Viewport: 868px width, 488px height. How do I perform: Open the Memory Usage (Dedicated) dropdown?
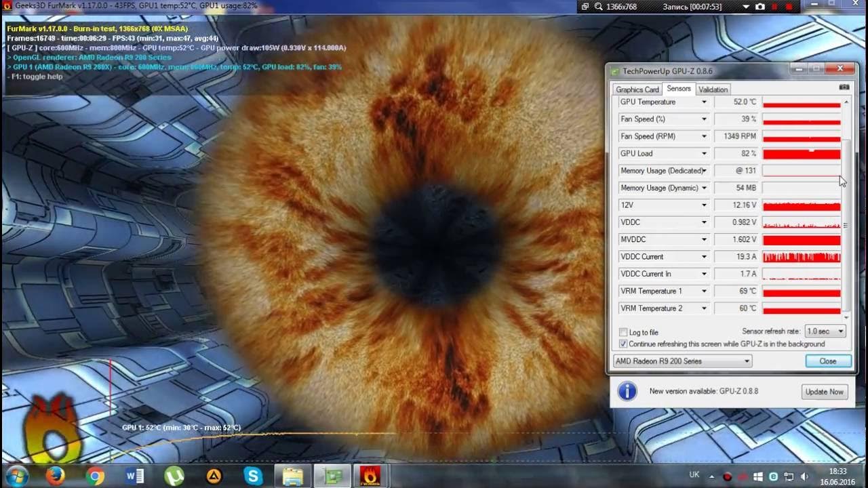point(704,170)
